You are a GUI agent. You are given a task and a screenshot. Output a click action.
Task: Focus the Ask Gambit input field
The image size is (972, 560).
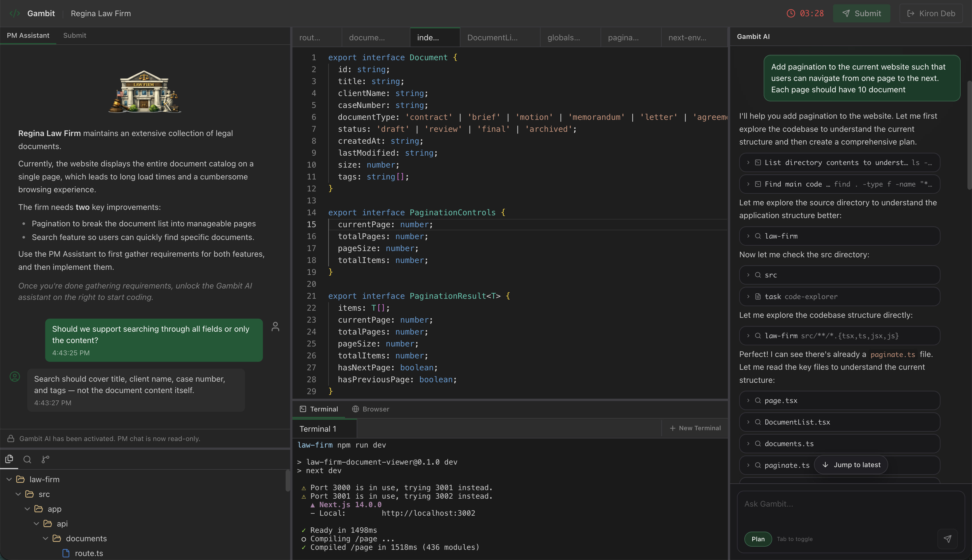839,504
